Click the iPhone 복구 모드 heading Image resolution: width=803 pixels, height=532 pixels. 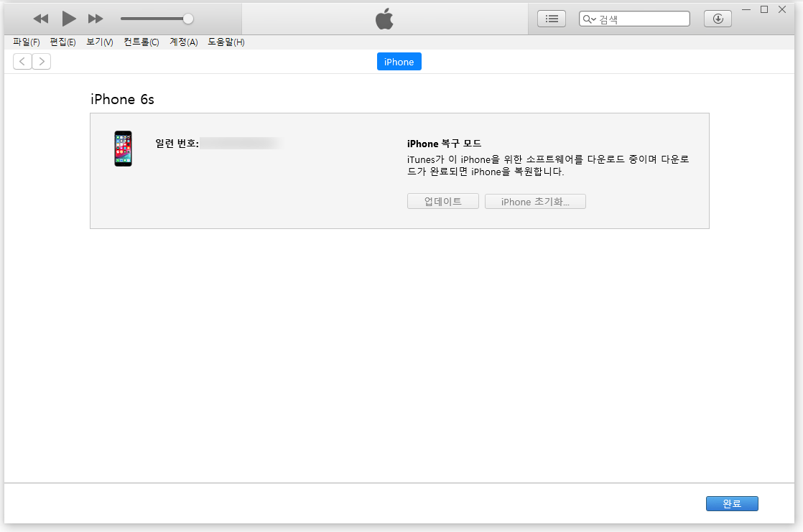point(444,144)
